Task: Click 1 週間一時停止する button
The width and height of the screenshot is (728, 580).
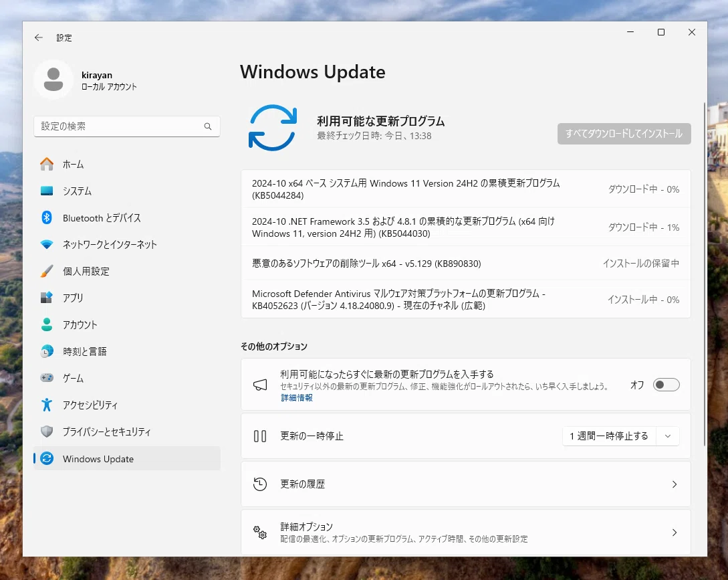Action: coord(609,436)
